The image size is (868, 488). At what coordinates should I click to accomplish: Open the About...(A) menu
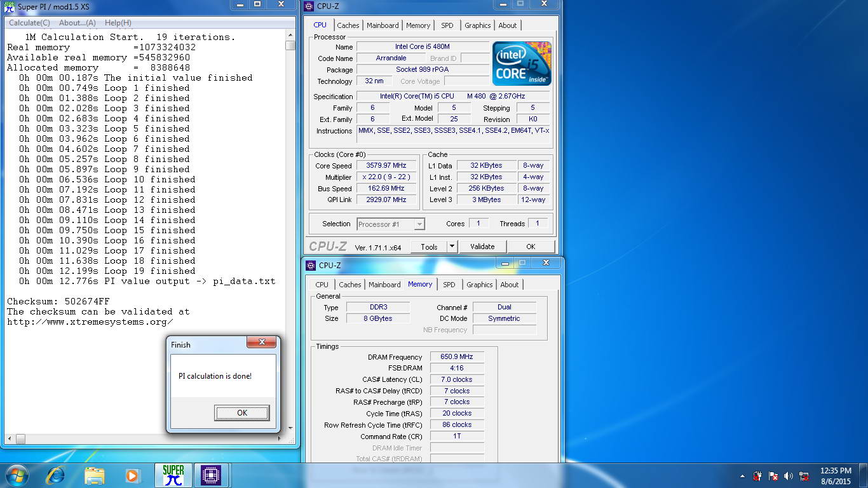pos(78,23)
